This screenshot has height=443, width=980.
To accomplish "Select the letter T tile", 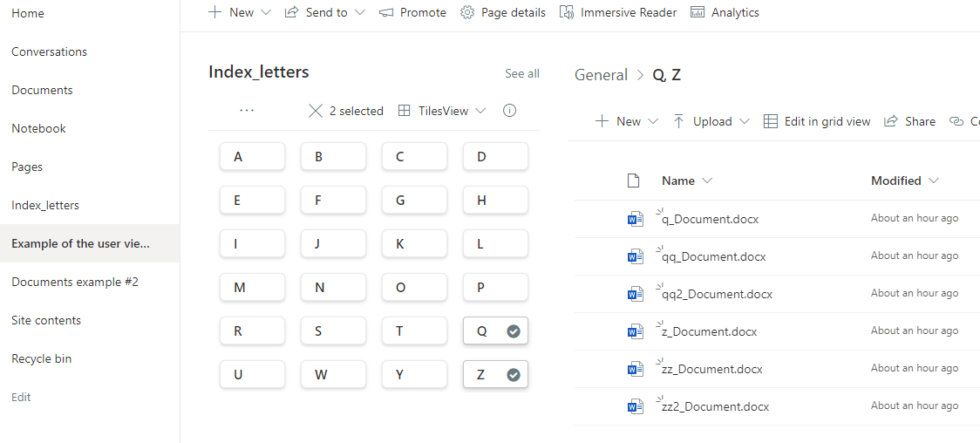I will tap(414, 331).
